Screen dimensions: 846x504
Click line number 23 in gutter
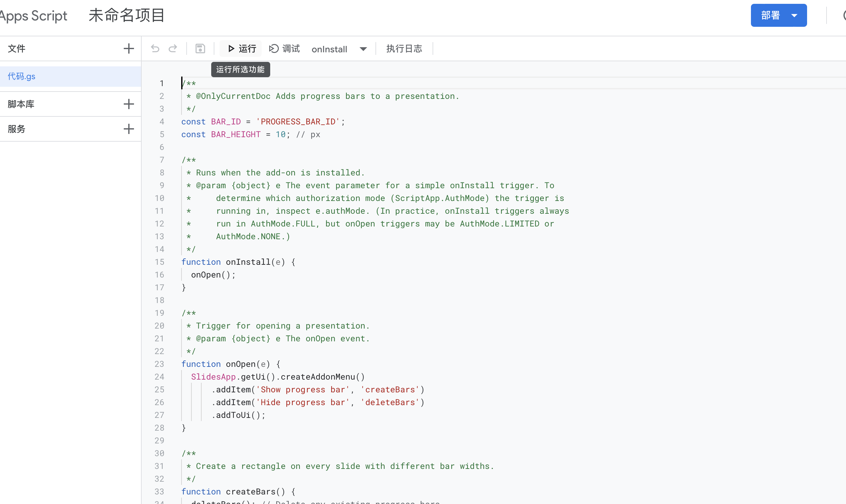[159, 364]
